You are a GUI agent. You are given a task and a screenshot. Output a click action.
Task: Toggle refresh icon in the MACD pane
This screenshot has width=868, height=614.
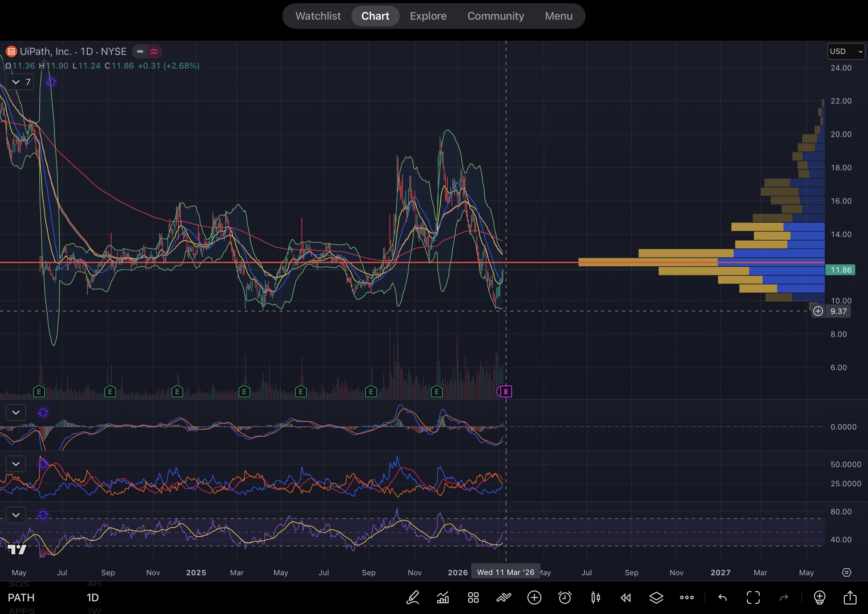tap(43, 412)
